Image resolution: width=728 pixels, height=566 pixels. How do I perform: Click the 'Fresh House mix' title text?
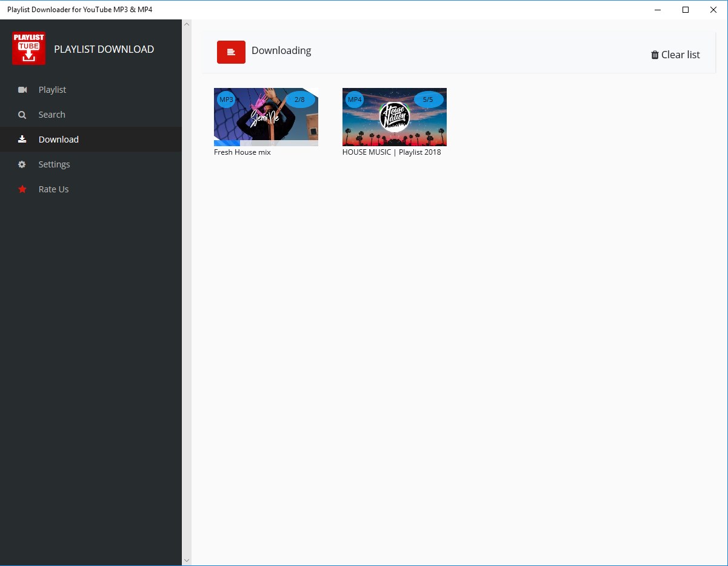tap(242, 152)
